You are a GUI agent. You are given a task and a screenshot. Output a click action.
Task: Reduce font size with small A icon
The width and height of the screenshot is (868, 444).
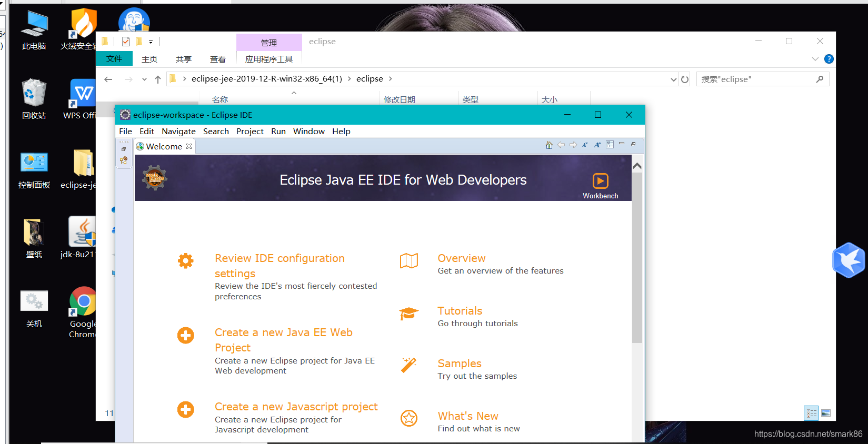coord(585,145)
